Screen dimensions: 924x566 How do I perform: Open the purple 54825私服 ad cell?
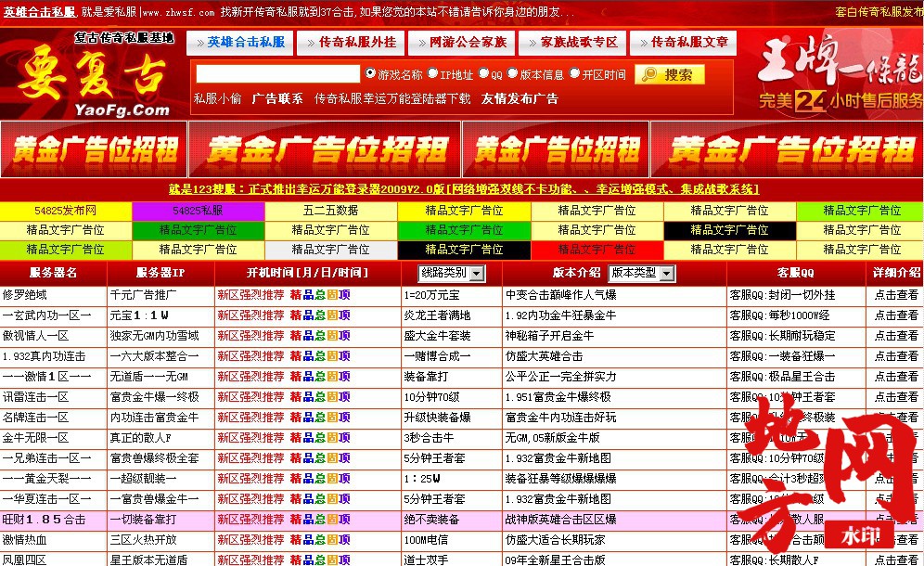(198, 211)
